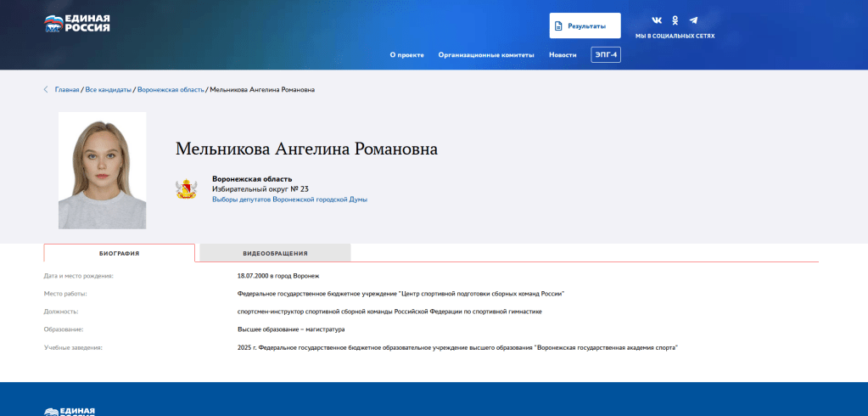Open the ЭПГ-4 outlined button
The height and width of the screenshot is (416, 868).
[x=606, y=54]
